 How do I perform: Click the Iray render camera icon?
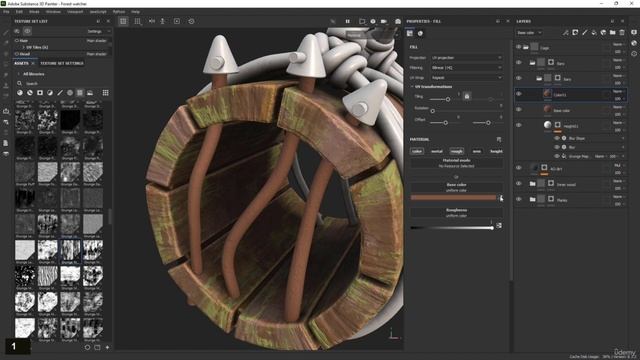coord(398,21)
